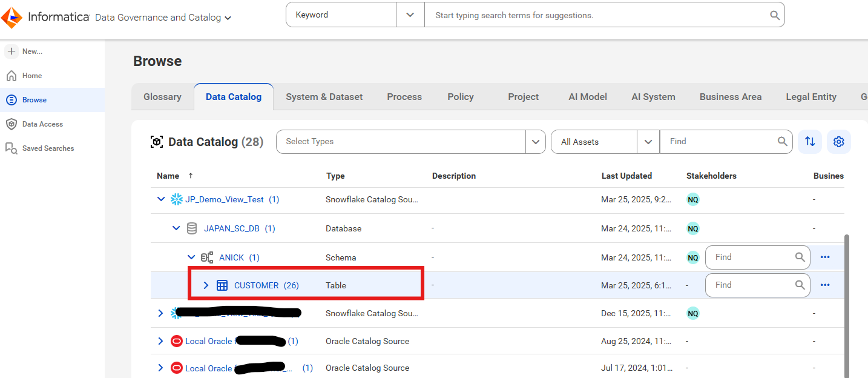
Task: Click the database icon for JAPAN_SC_DB
Action: [192, 228]
